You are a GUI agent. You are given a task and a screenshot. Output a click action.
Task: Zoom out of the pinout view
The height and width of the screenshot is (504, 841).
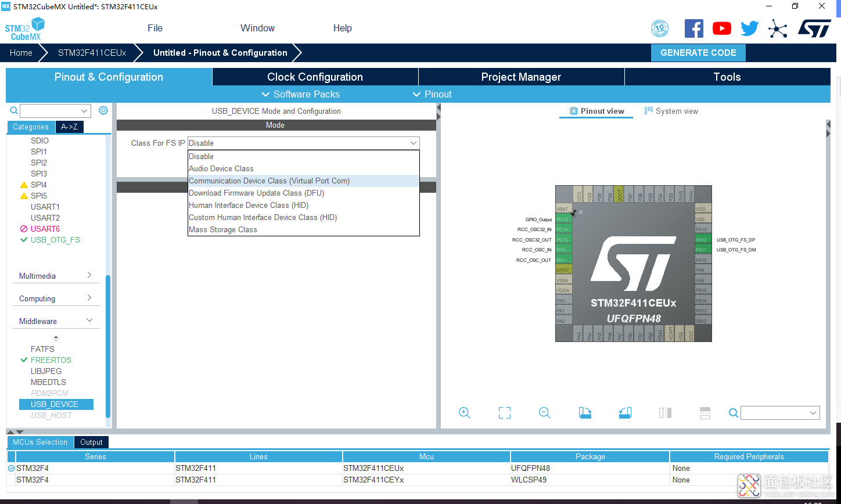(x=544, y=413)
